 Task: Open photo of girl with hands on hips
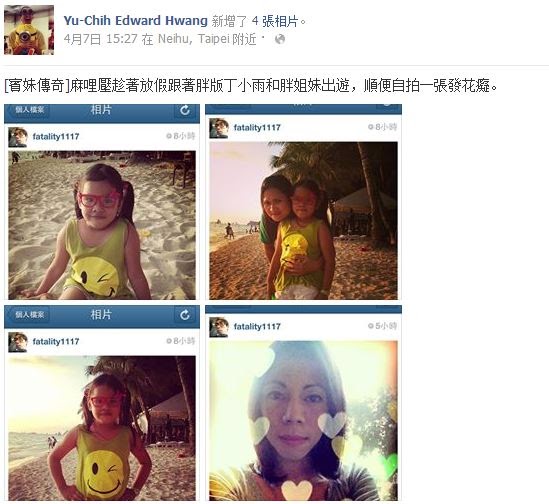(102, 428)
